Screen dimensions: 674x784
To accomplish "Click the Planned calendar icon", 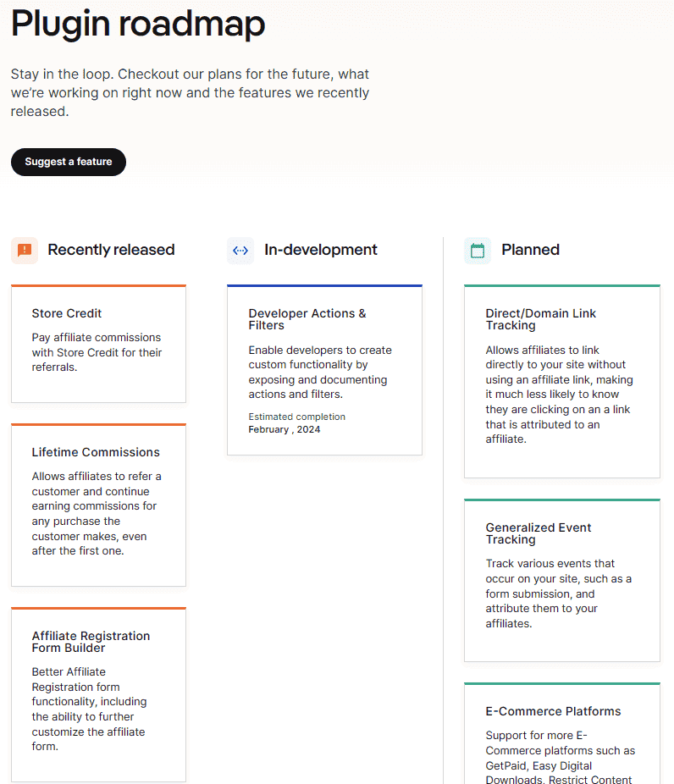I will tap(478, 250).
